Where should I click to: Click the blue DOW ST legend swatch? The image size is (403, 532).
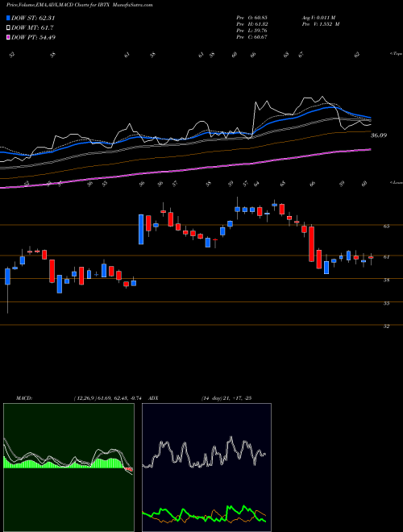8,18
